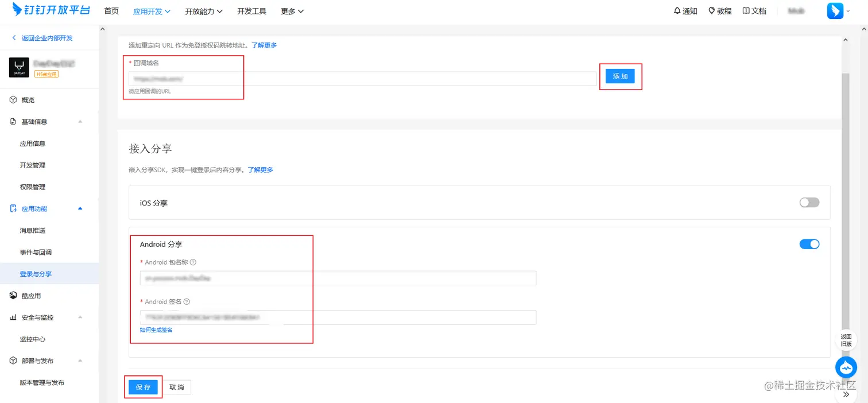Click the DayDay app logo thumbnail
This screenshot has height=403, width=868.
tap(19, 68)
